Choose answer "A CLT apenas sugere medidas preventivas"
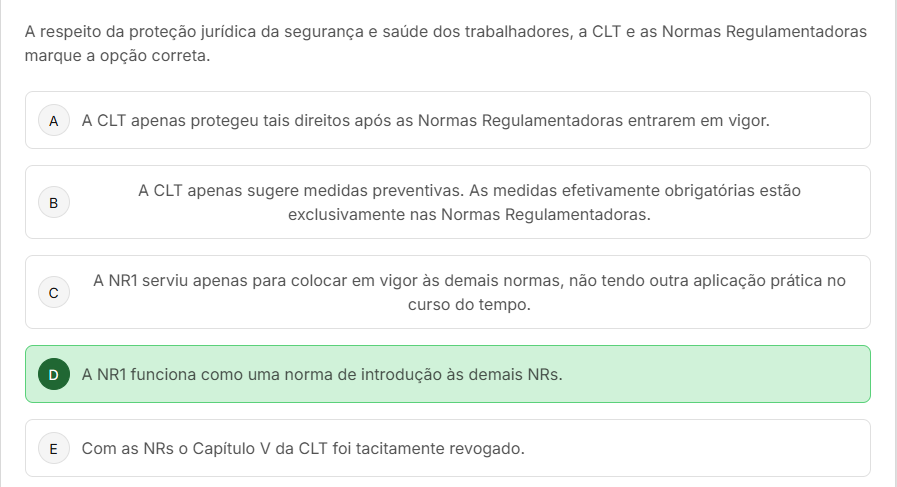Image resolution: width=897 pixels, height=487 pixels. pos(469,190)
